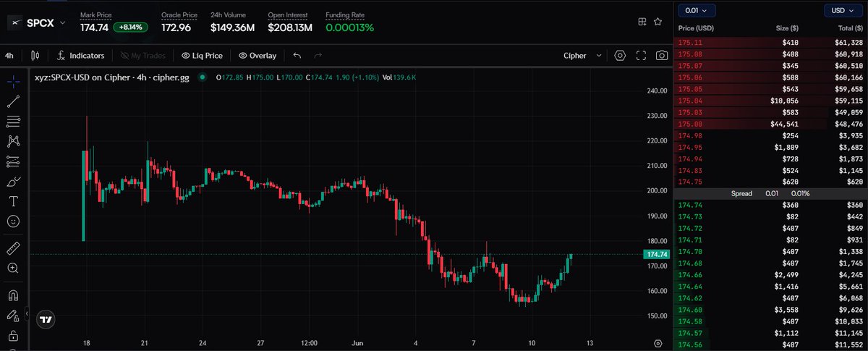Image resolution: width=868 pixels, height=351 pixels.
Task: Select bid price 174.56 in order book
Action: 689,344
